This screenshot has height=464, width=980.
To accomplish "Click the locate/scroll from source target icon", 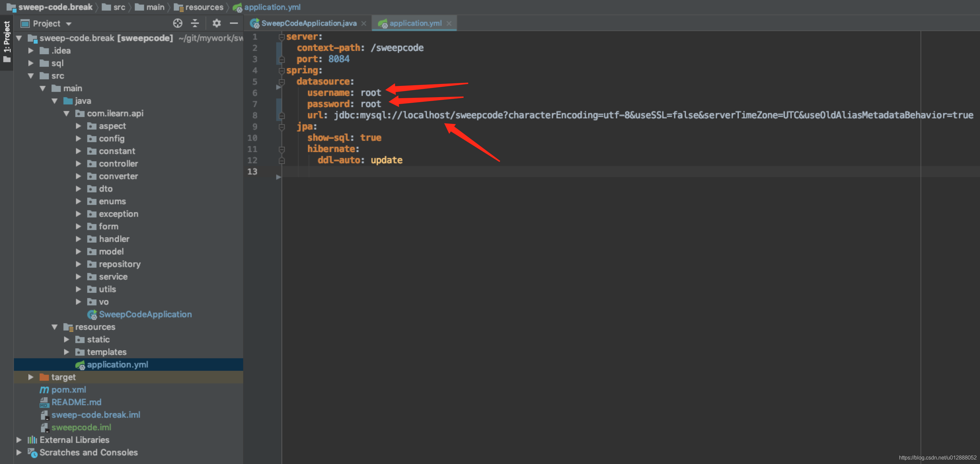I will click(x=178, y=23).
